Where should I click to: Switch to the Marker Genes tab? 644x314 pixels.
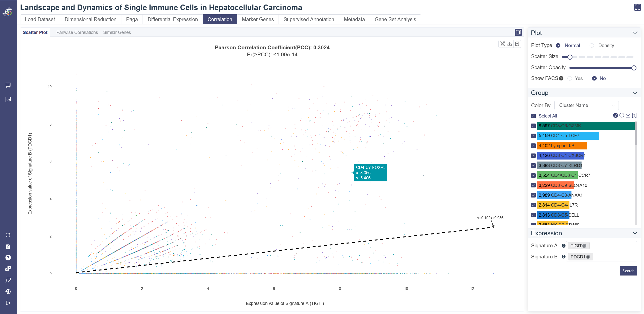click(258, 19)
